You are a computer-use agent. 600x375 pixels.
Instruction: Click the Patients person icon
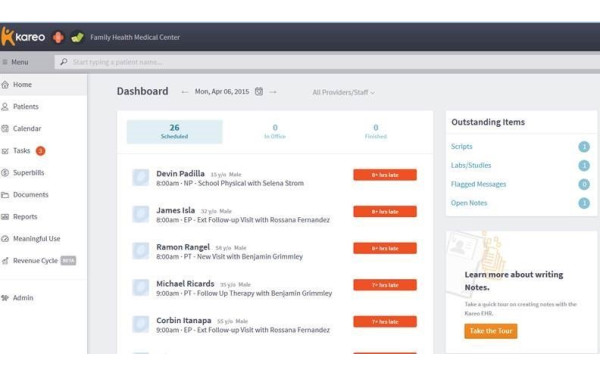[5, 106]
